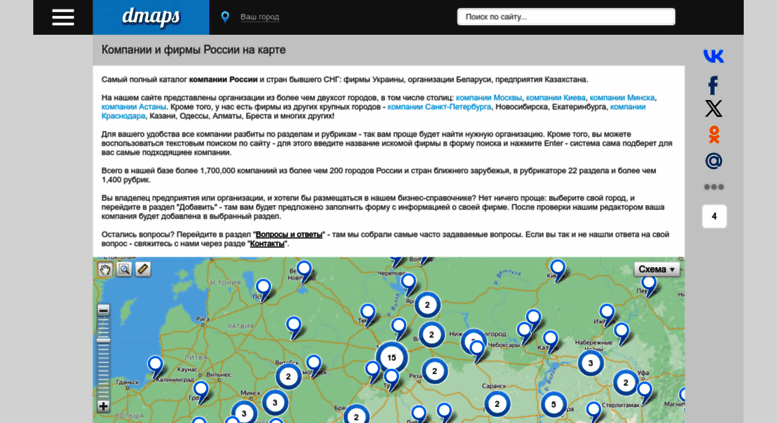Viewport: 777px width, 423px height.
Task: Open the cluster marker 2 near Саранск
Action: point(497,404)
